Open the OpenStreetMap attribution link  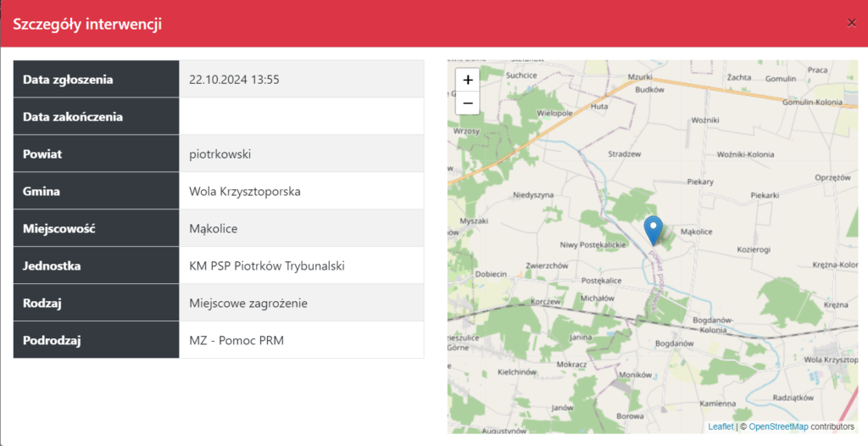[x=778, y=426]
